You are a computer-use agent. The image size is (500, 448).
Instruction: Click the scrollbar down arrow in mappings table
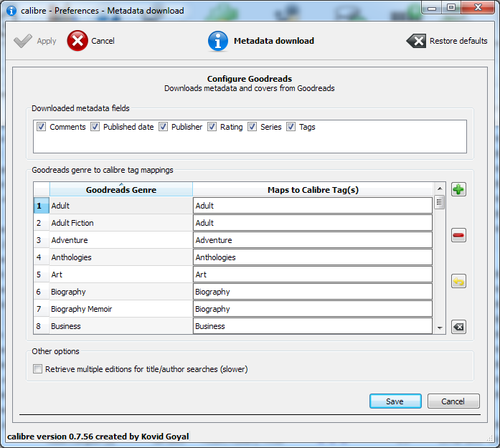tap(440, 328)
